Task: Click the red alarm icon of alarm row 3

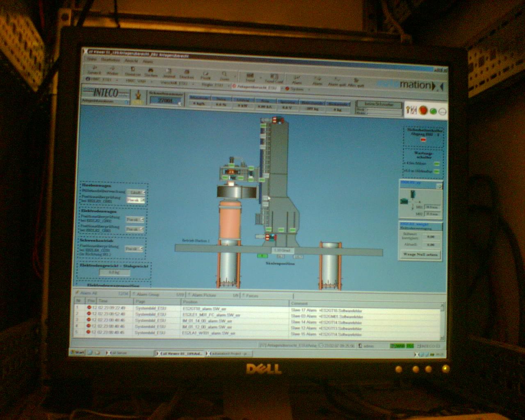Action: [89, 320]
